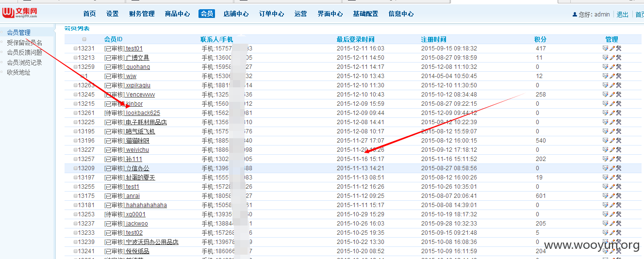Open the message icon in the 广博文具 row
The height and width of the screenshot is (259, 644).
click(605, 58)
